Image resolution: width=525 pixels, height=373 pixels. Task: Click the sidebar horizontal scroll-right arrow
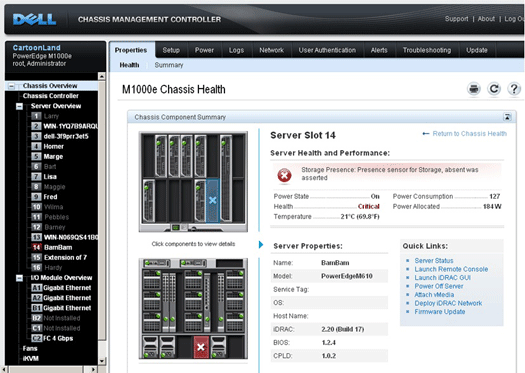tap(93, 369)
